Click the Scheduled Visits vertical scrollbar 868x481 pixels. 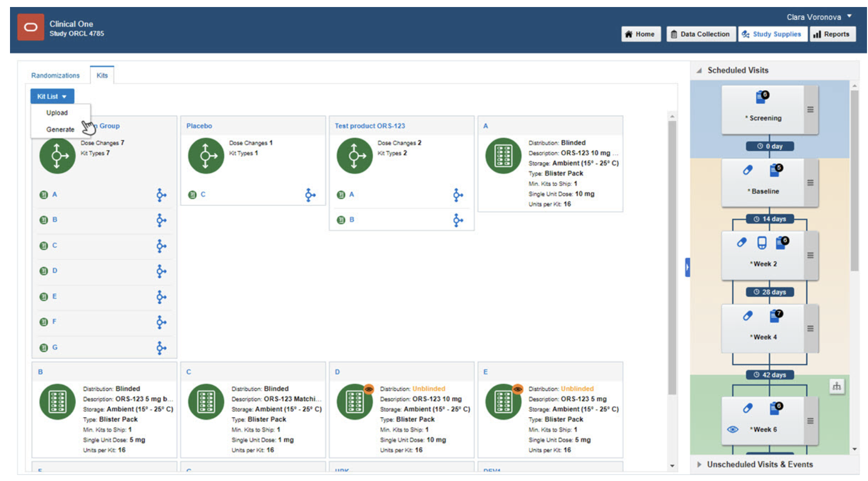pos(854,180)
